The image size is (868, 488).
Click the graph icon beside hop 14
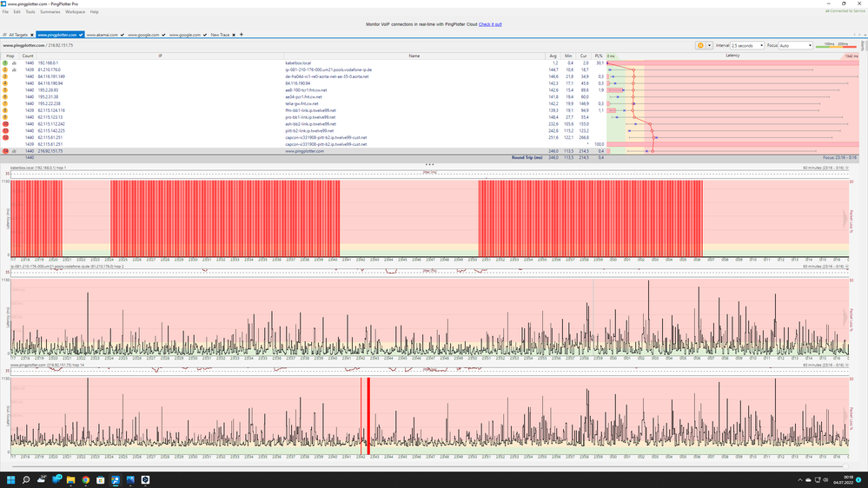(14, 151)
